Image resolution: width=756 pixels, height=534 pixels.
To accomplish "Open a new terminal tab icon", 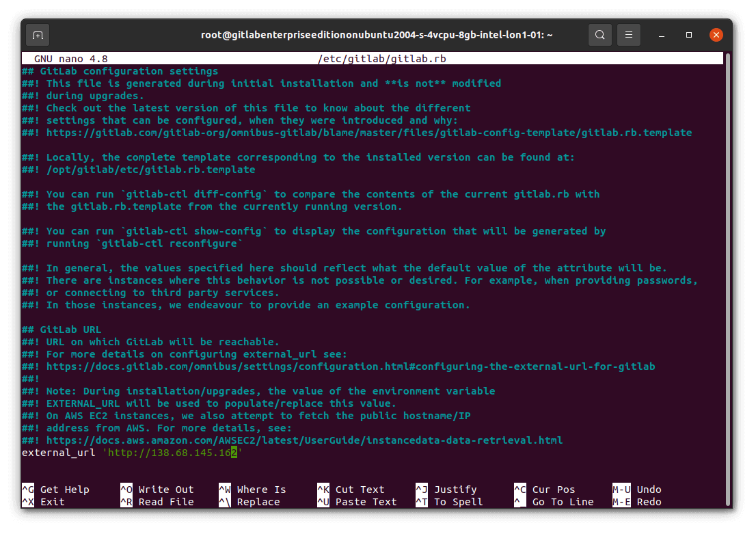I will (38, 35).
